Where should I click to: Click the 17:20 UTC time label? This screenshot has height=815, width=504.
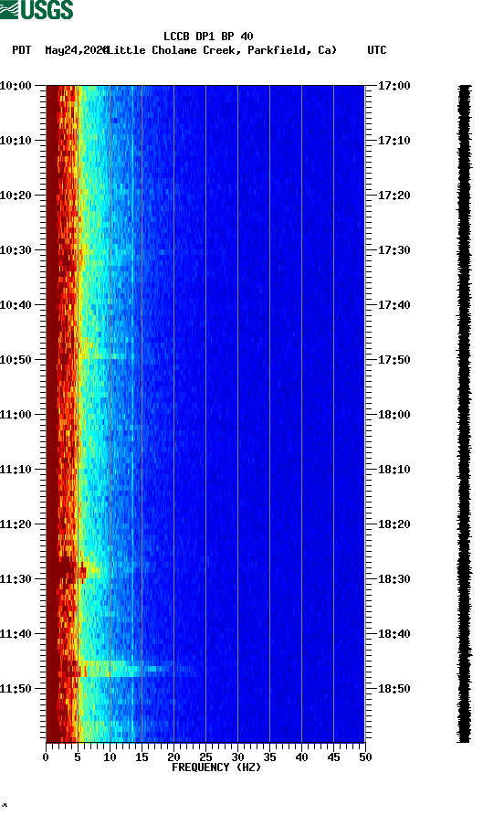click(394, 196)
